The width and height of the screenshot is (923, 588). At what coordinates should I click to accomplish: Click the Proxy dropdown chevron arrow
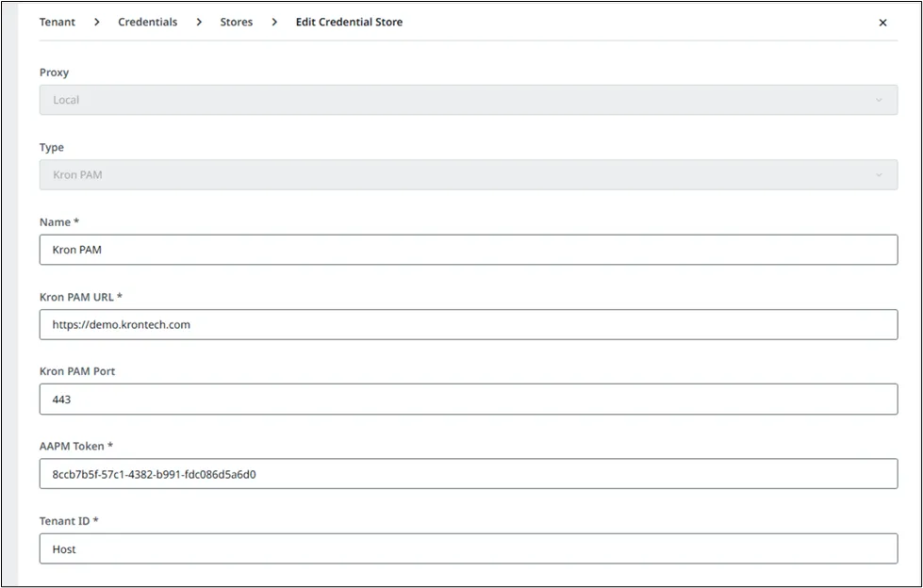(x=879, y=100)
